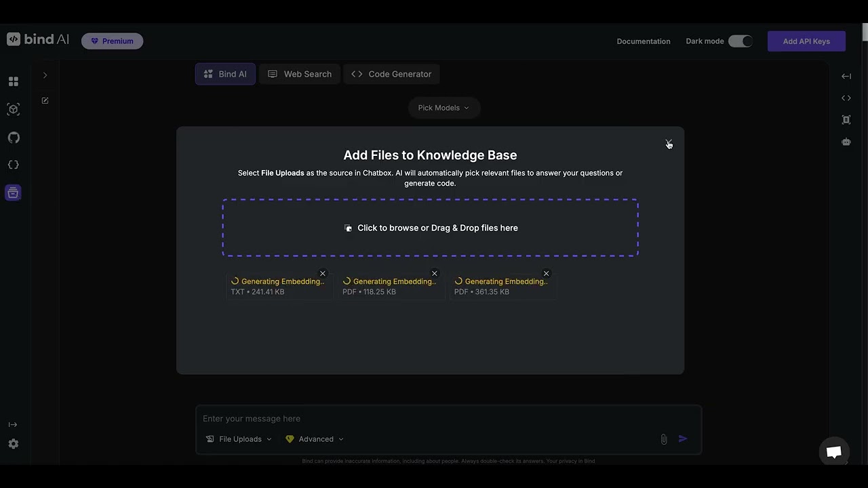Remove the 241.41 KB TXT file
Viewport: 868px width, 488px height.
pyautogui.click(x=323, y=273)
